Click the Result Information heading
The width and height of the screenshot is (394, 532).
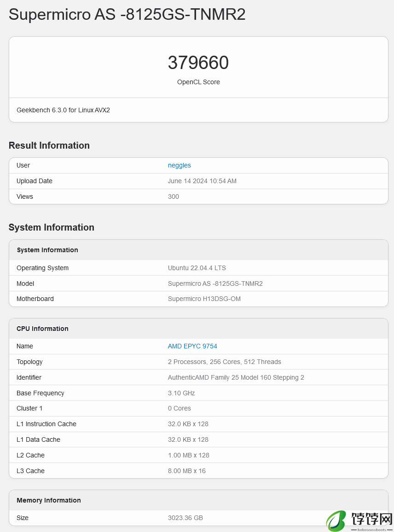tap(49, 145)
